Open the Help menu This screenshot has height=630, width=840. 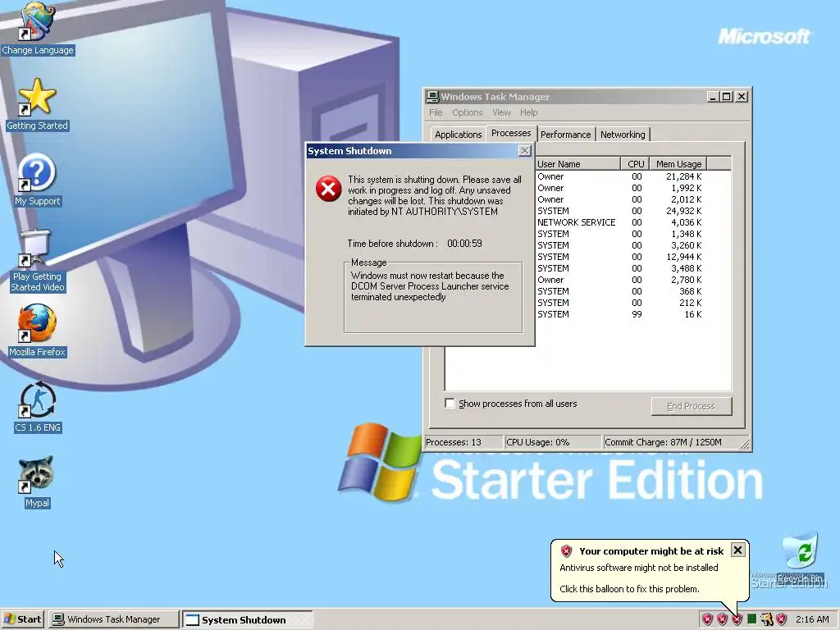(528, 112)
